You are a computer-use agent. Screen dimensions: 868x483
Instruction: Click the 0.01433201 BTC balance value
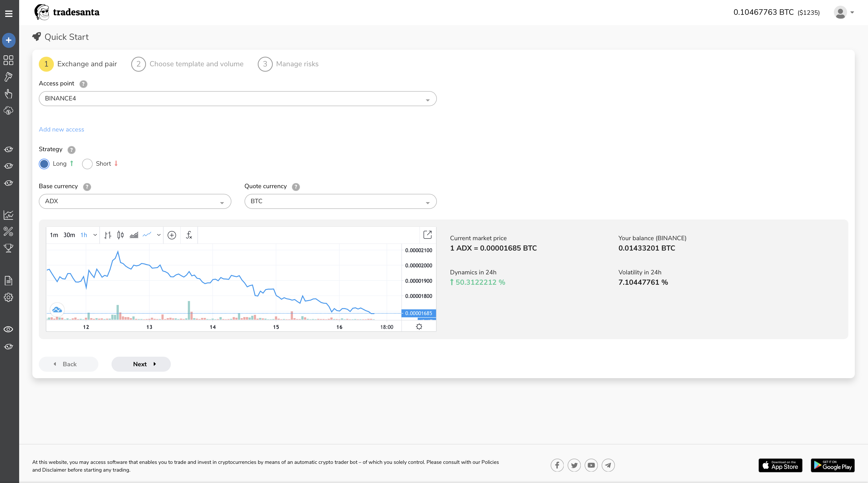coord(647,248)
